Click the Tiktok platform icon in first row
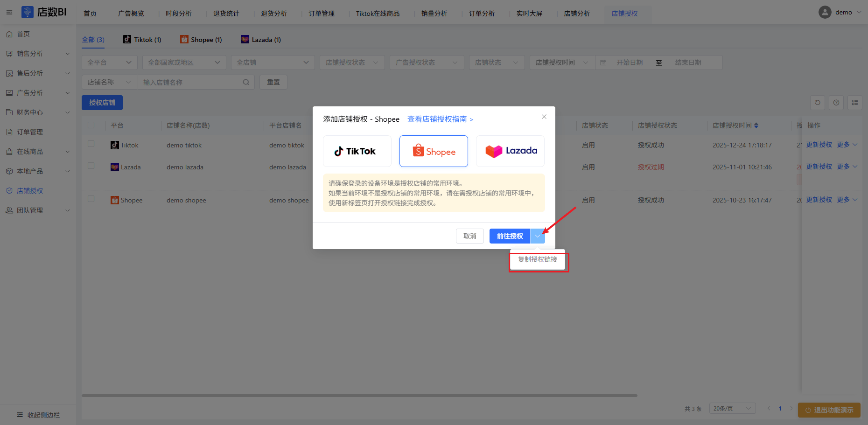 (x=115, y=145)
